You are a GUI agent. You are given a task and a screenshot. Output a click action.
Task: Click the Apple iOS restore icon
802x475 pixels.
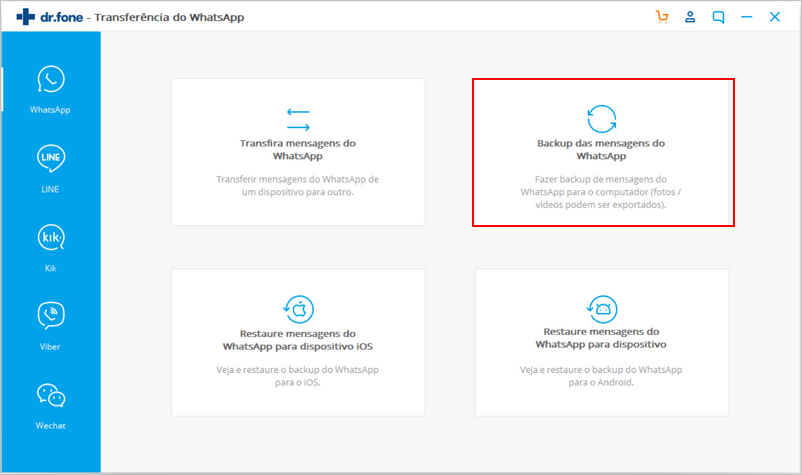click(298, 309)
